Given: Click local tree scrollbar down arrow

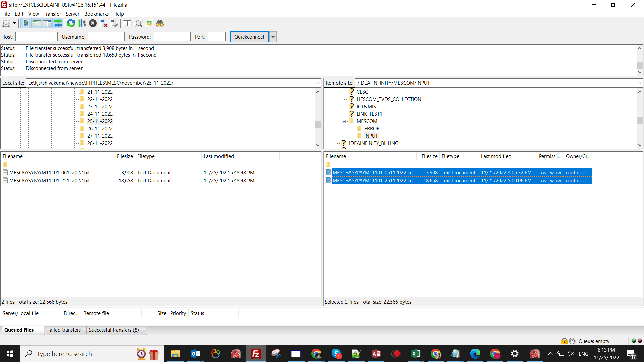Looking at the screenshot, I should pos(318,145).
